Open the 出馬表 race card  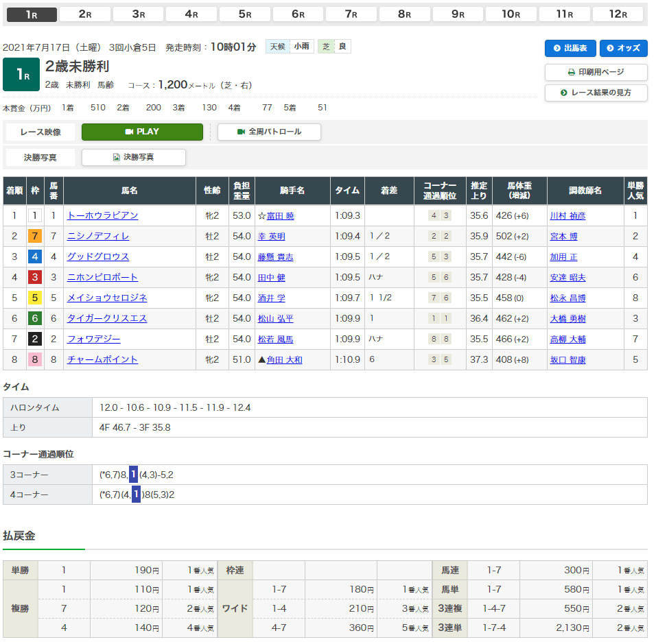(570, 48)
